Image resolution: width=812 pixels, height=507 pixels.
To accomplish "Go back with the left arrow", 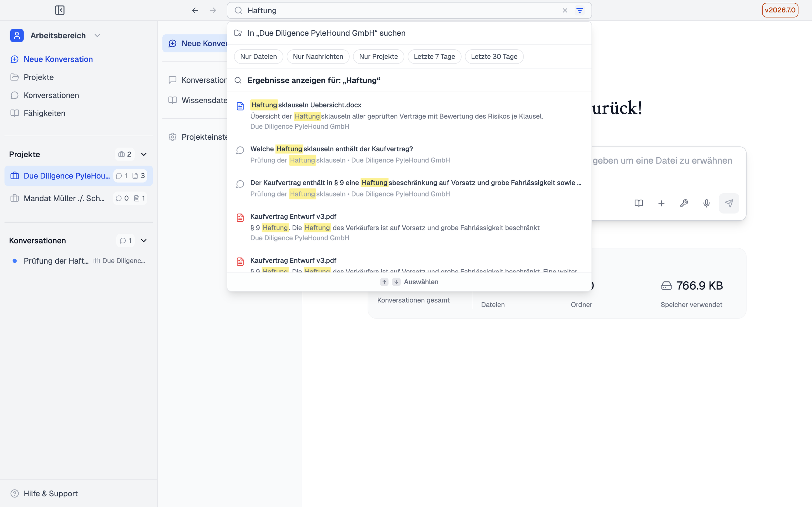I will [x=195, y=10].
